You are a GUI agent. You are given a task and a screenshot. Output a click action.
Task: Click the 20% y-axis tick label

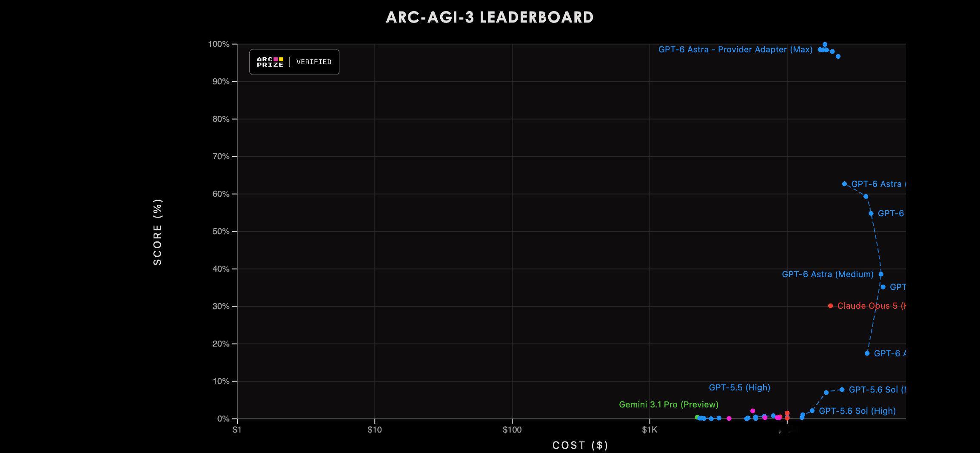(x=221, y=344)
